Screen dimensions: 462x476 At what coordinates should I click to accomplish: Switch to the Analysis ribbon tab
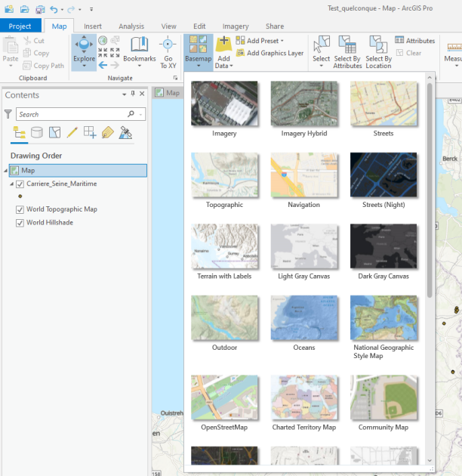tap(131, 26)
